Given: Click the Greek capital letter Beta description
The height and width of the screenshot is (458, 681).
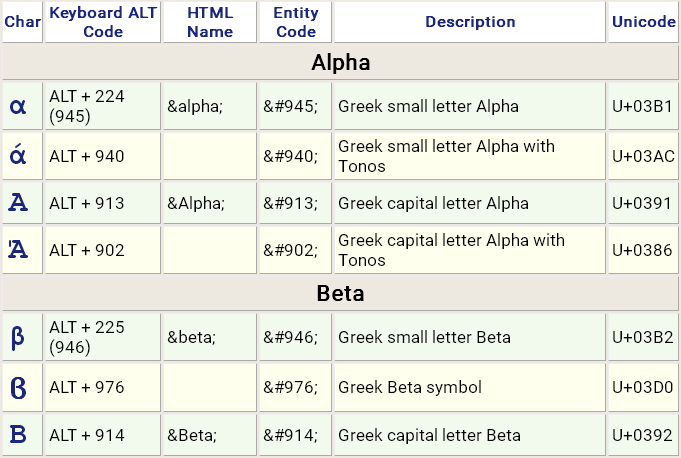Looking at the screenshot, I should pyautogui.click(x=429, y=435).
